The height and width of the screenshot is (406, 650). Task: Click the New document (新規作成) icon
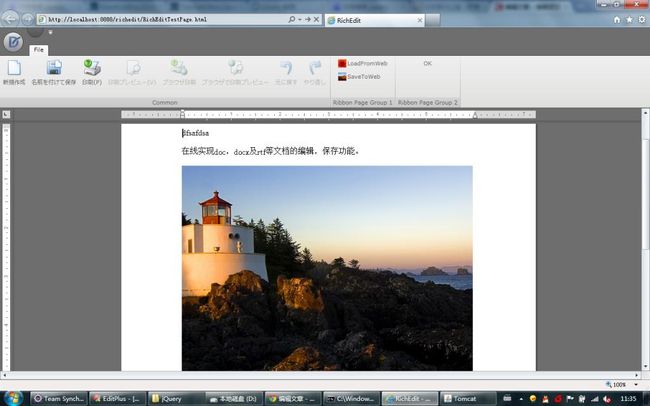click(14, 68)
